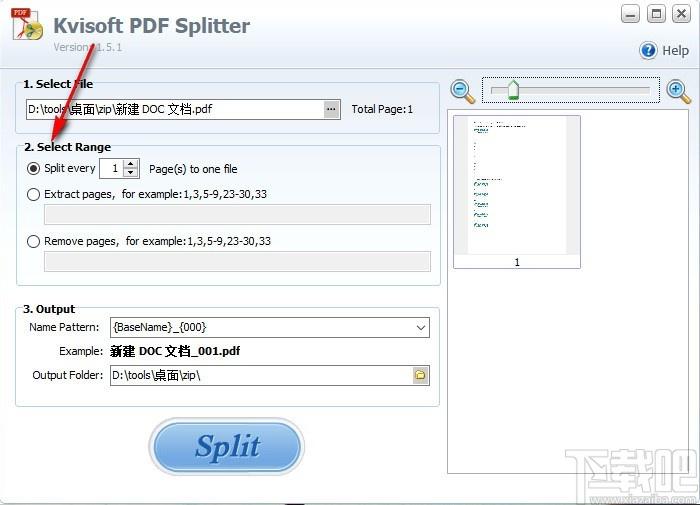Click the 'Total Page:1' text

pyautogui.click(x=382, y=109)
